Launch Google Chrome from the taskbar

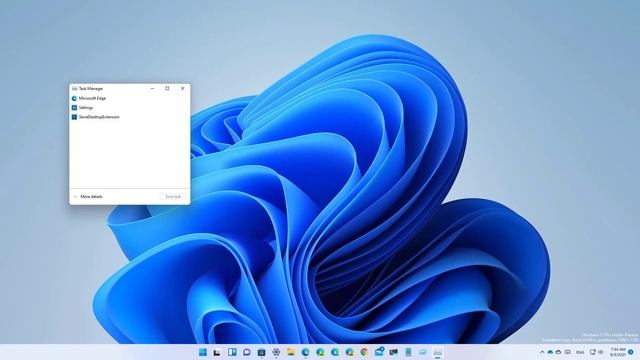(364, 352)
